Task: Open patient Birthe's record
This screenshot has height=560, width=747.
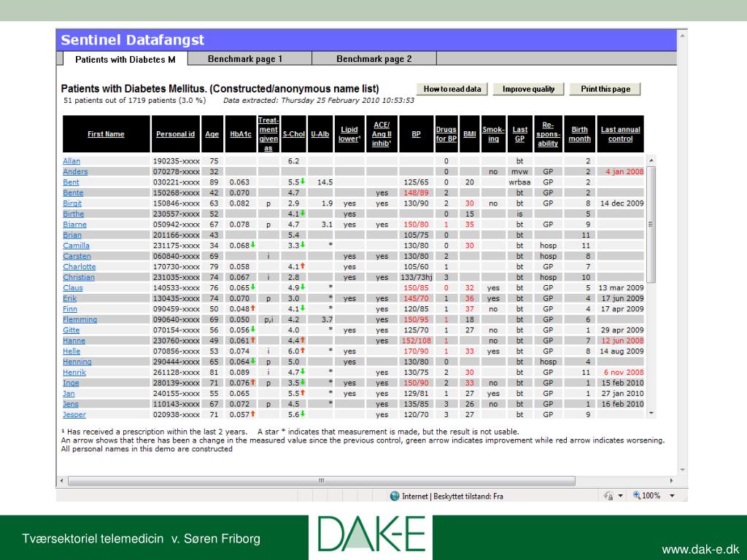Action: point(74,214)
